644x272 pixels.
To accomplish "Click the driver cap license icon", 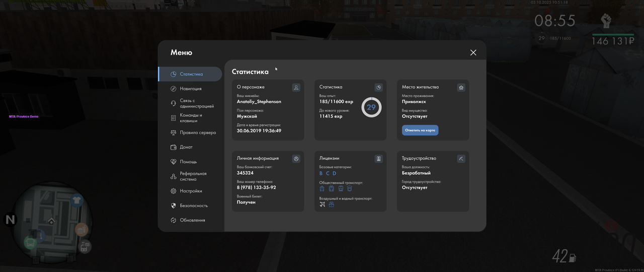I will click(350, 189).
